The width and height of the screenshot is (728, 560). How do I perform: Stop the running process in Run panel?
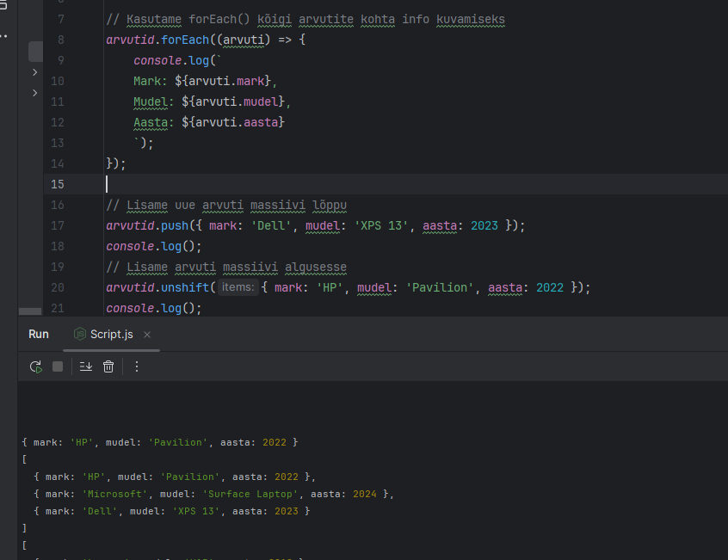click(58, 366)
